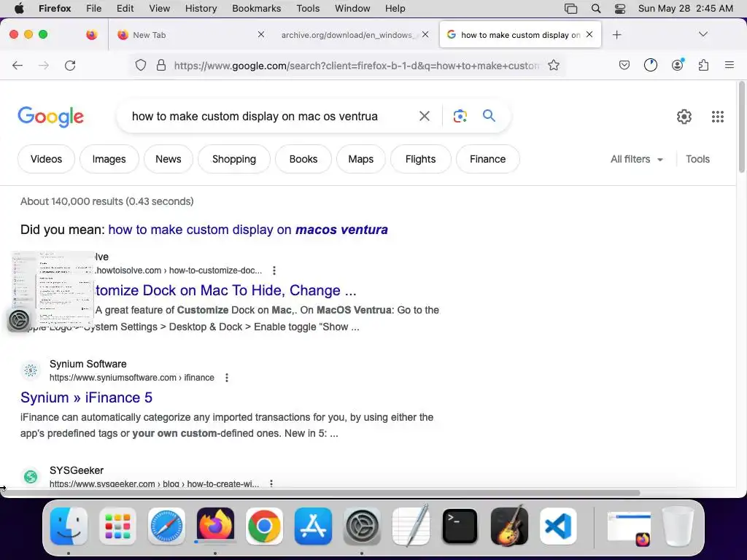Open the Tools menu in menu bar
Image resolution: width=747 pixels, height=560 pixels.
coord(308,8)
